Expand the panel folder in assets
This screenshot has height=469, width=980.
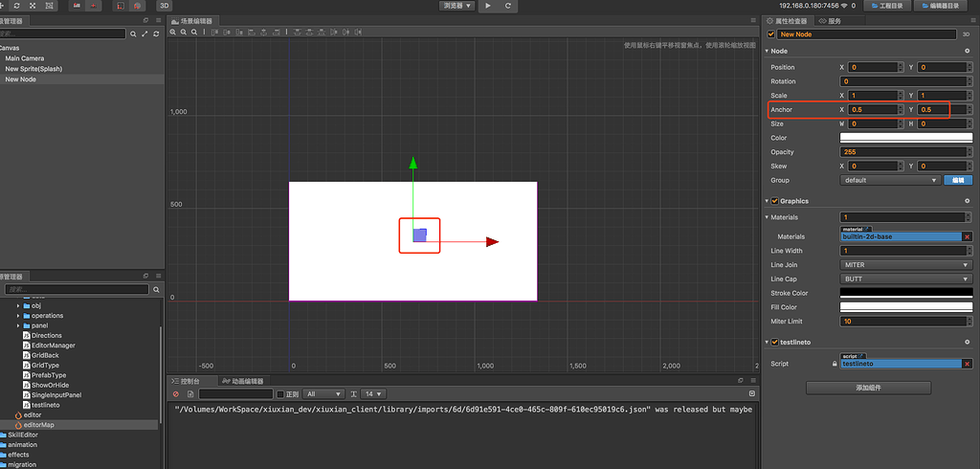click(18, 325)
